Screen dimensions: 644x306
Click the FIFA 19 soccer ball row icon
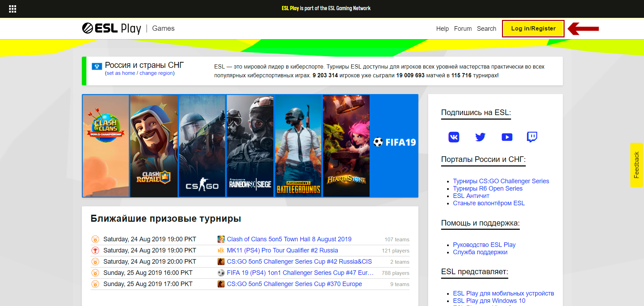[x=221, y=273]
